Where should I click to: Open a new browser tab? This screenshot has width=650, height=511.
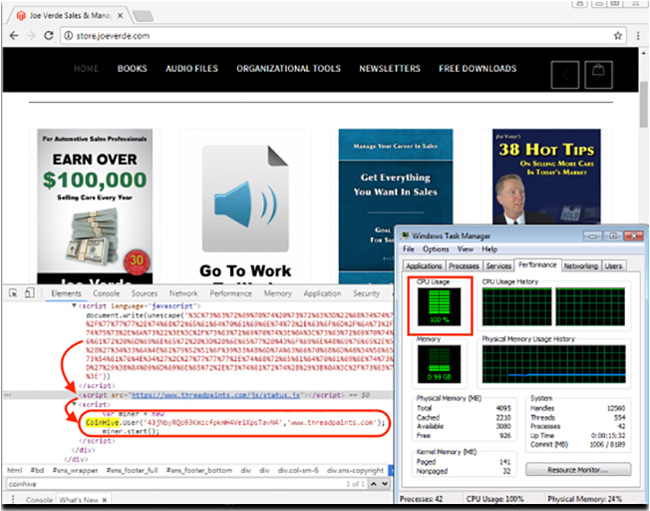point(143,16)
